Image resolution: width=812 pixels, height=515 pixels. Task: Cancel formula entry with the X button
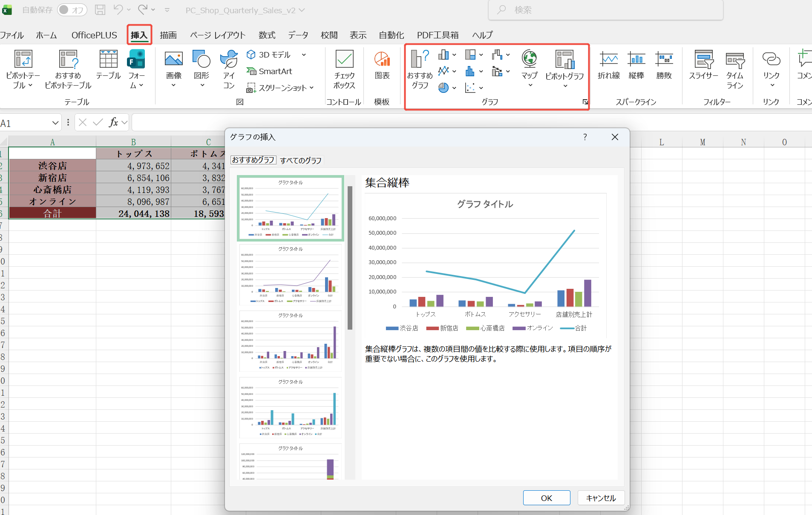coord(83,123)
